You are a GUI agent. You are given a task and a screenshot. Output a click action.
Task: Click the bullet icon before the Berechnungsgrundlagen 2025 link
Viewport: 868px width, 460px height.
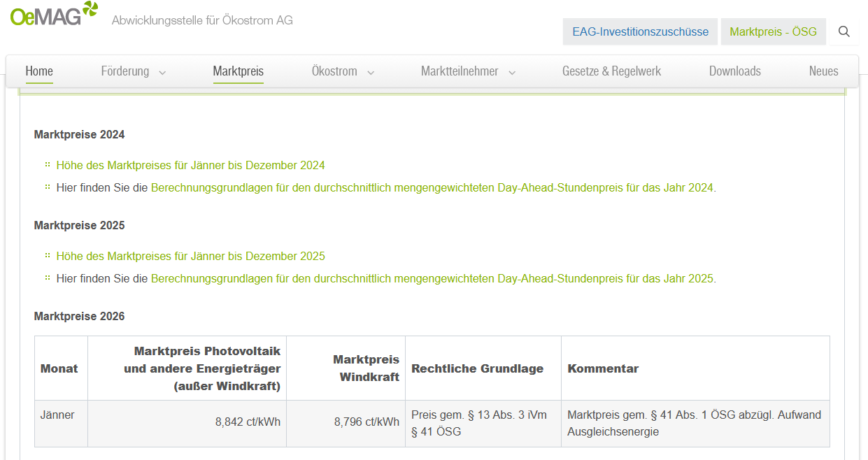[46, 278]
